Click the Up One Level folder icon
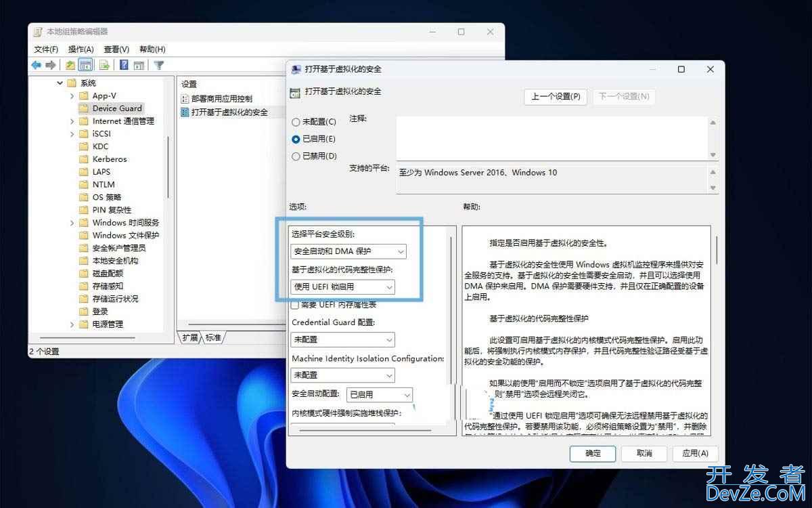The image size is (812, 508). (70, 65)
